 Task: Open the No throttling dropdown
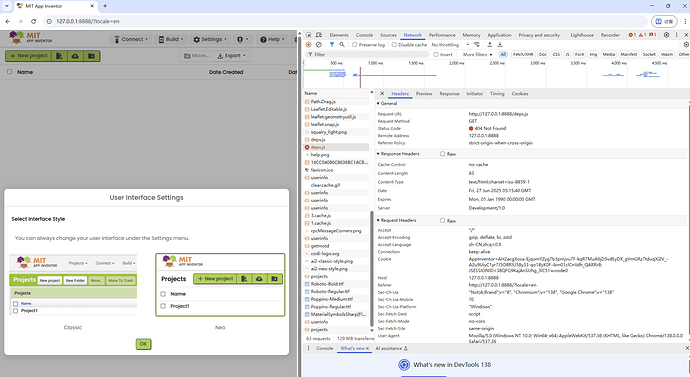(x=450, y=44)
